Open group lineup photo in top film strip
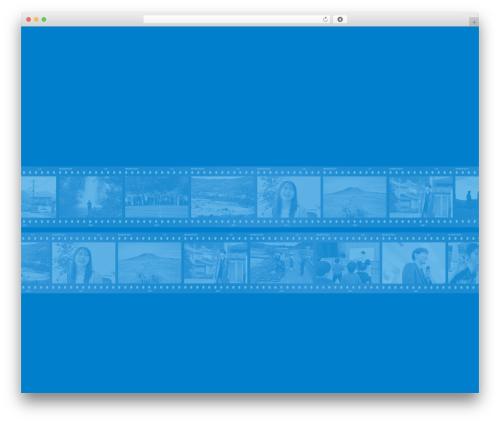Screen dimensions: 500x423 pos(157,197)
